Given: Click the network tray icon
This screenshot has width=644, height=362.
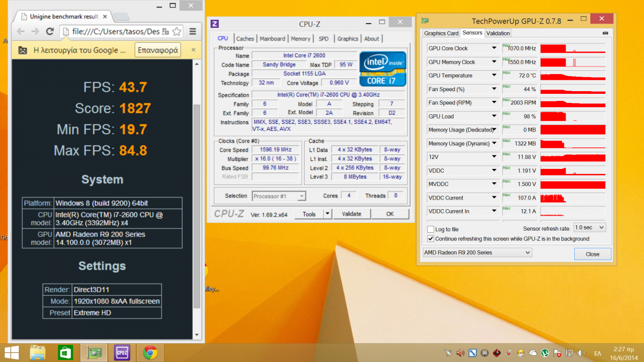Looking at the screenshot, I should coord(569,353).
